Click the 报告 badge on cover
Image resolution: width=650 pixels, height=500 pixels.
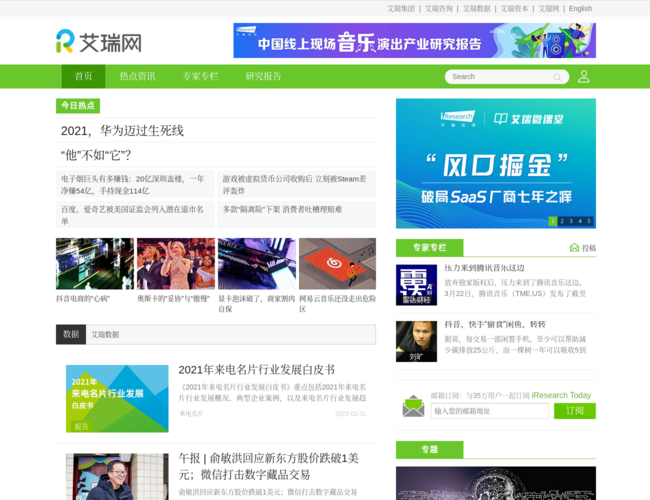click(x=81, y=426)
